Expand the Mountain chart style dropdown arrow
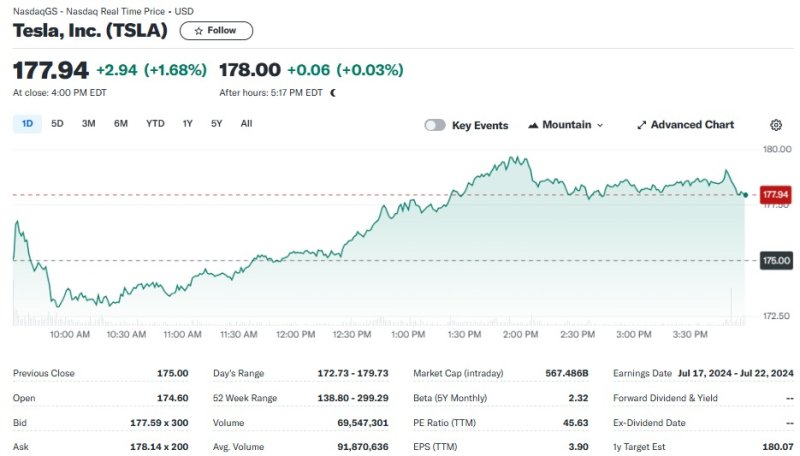The image size is (800, 456). (x=600, y=125)
